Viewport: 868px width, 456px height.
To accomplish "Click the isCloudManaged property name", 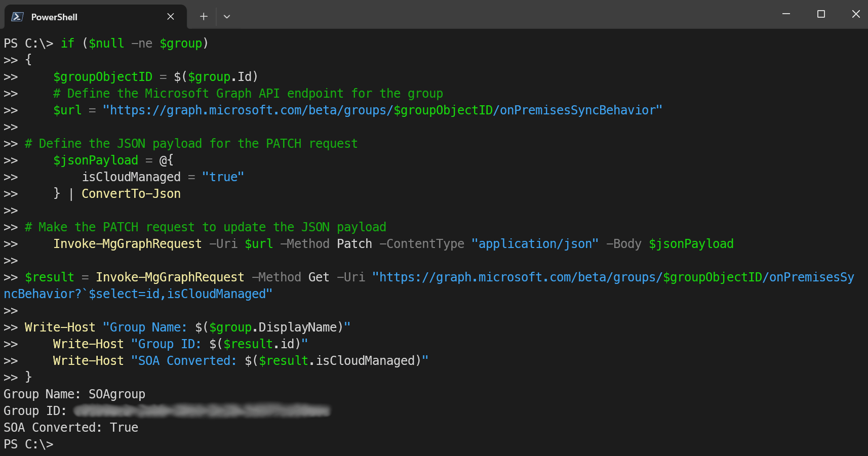I will pyautogui.click(x=131, y=177).
